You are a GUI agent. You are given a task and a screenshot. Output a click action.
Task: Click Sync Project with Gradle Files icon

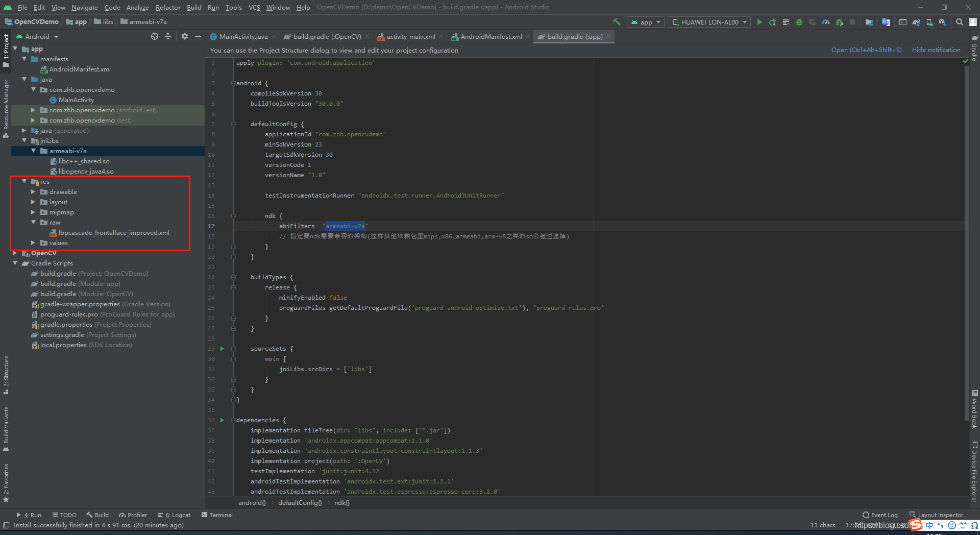[916, 22]
